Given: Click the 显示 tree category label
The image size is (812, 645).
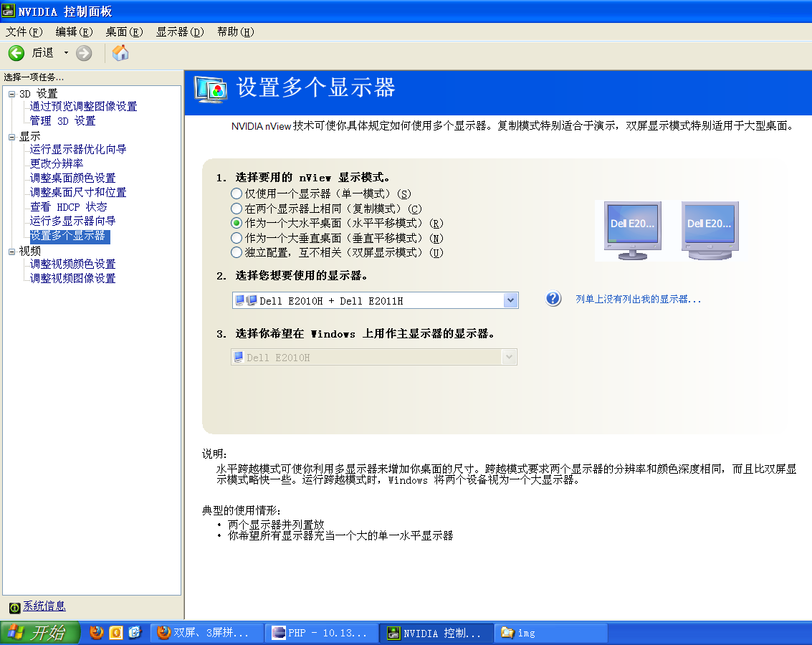Looking at the screenshot, I should pos(29,137).
